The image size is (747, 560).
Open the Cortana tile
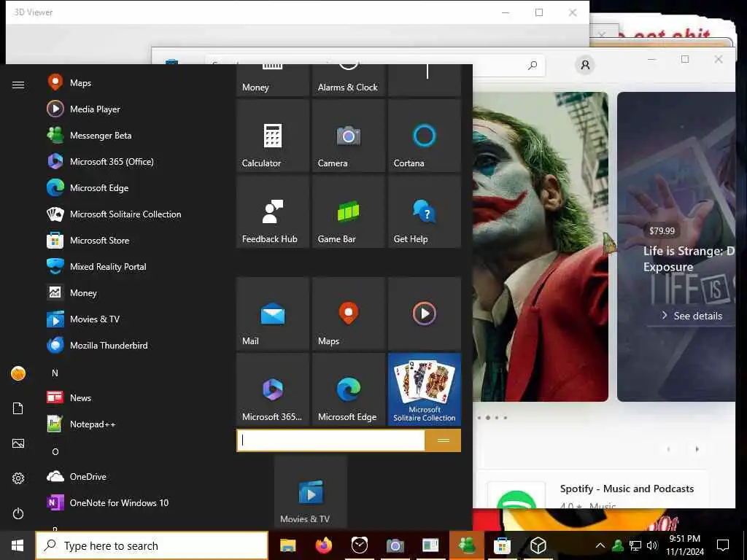[424, 136]
